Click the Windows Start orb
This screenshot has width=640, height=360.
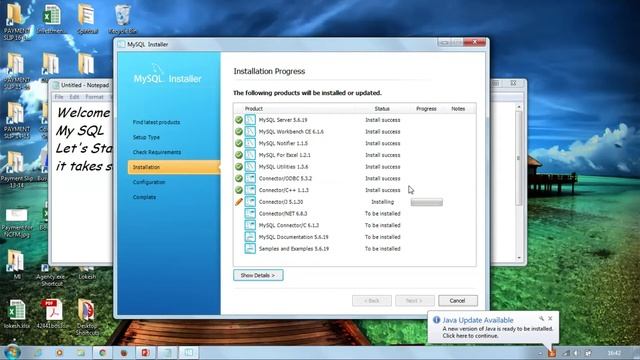[x=12, y=352]
